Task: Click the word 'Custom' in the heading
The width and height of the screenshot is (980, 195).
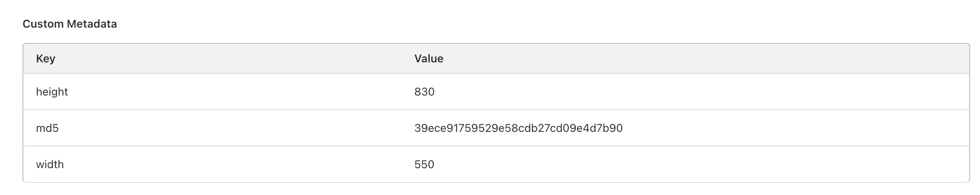Action: click(43, 24)
